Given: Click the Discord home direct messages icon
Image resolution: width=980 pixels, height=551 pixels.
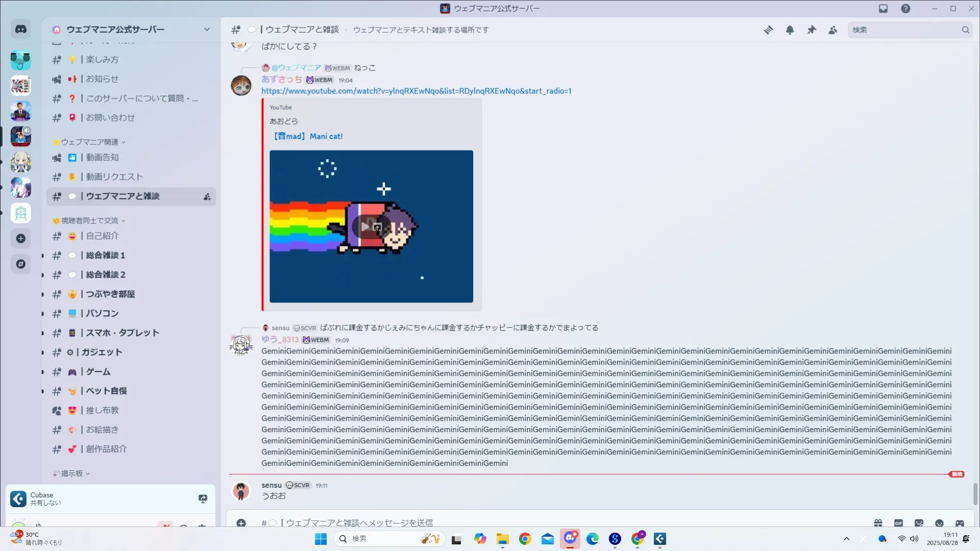Looking at the screenshot, I should [21, 30].
